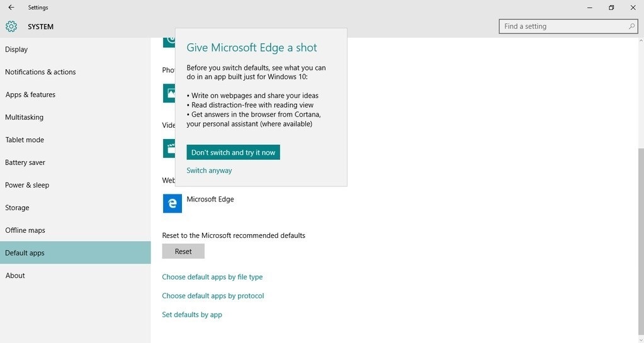Select the photo viewer app icon
This screenshot has height=343, width=644.
(168, 93)
